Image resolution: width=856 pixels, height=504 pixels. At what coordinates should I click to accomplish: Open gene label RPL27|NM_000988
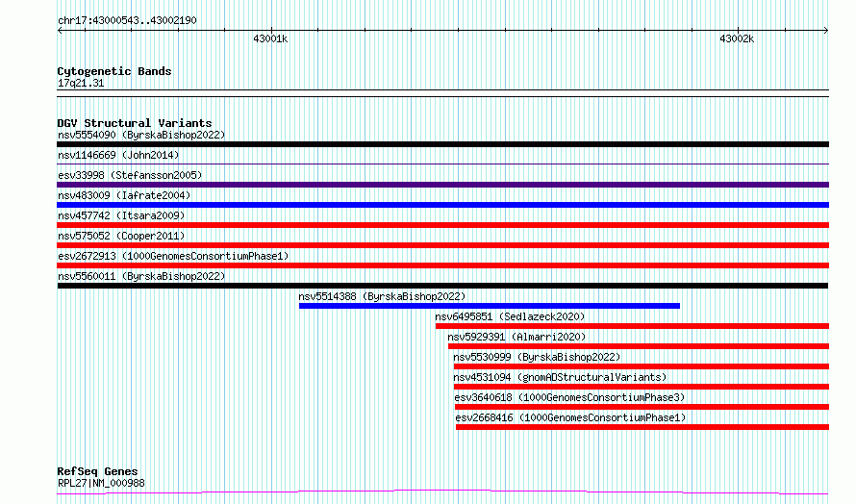tap(102, 483)
